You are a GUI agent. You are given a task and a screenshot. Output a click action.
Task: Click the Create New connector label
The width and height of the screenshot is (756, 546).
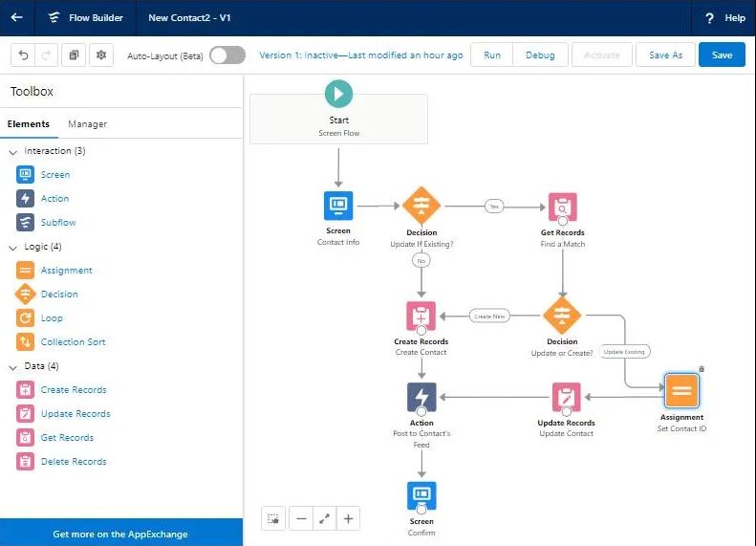pyautogui.click(x=489, y=317)
